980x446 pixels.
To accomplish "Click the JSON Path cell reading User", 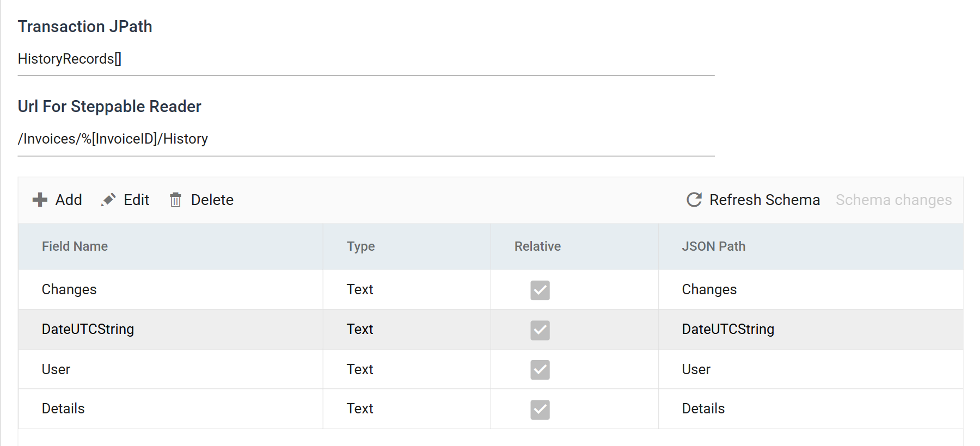I will coord(811,369).
